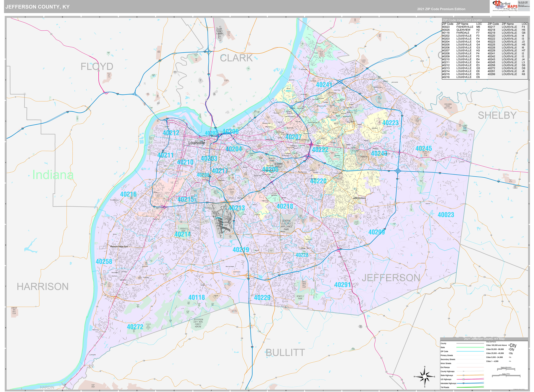Click the 40203 ZIP label on the map

click(209, 158)
